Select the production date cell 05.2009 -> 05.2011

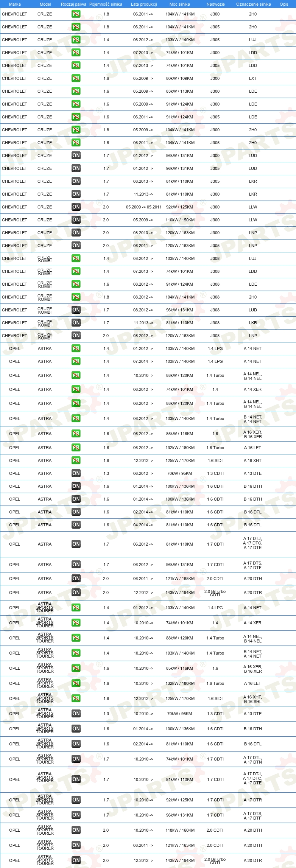144,207
